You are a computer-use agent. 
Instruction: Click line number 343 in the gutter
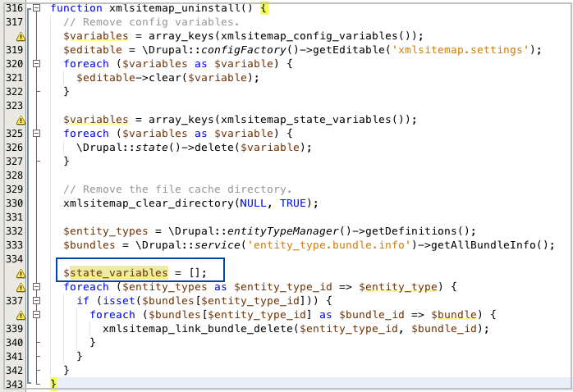pos(14,384)
